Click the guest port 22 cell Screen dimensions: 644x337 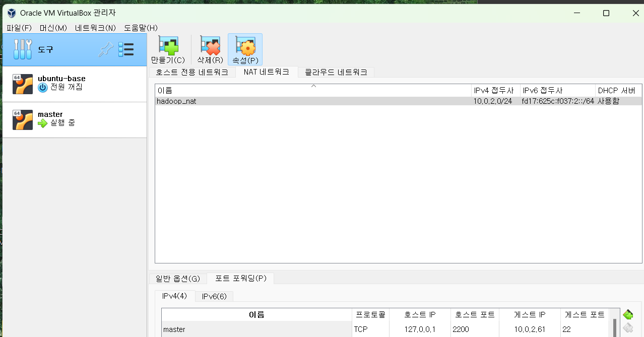[585, 329]
